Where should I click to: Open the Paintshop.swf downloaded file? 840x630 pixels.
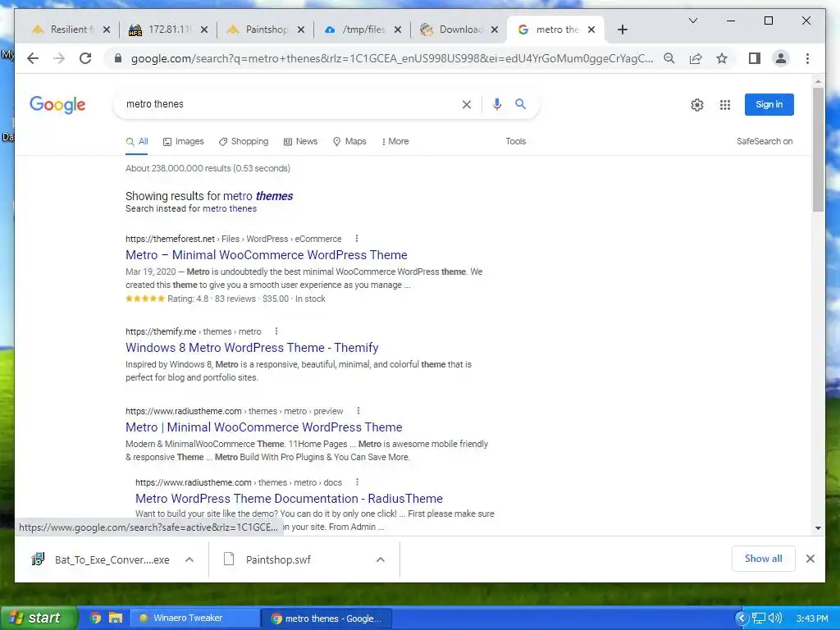pyautogui.click(x=277, y=559)
